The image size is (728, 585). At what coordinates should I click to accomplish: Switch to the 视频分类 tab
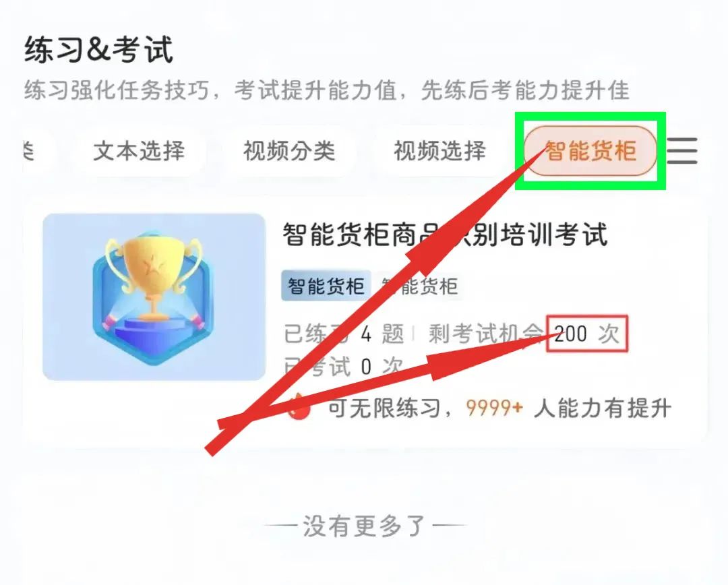tap(289, 151)
